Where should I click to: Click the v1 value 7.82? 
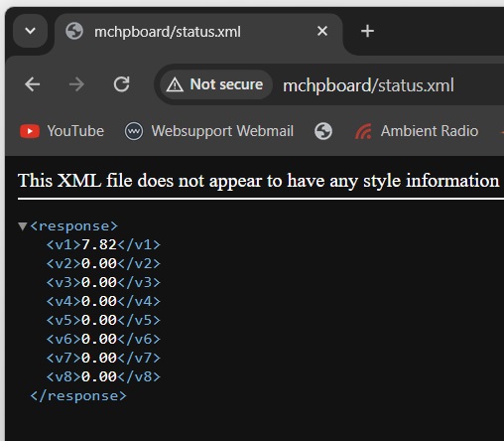coord(99,245)
